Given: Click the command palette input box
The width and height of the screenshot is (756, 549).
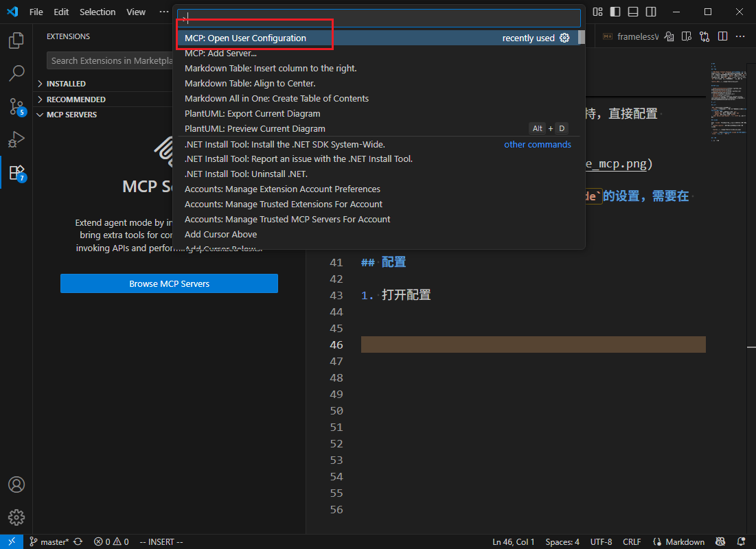Looking at the screenshot, I should 379,19.
